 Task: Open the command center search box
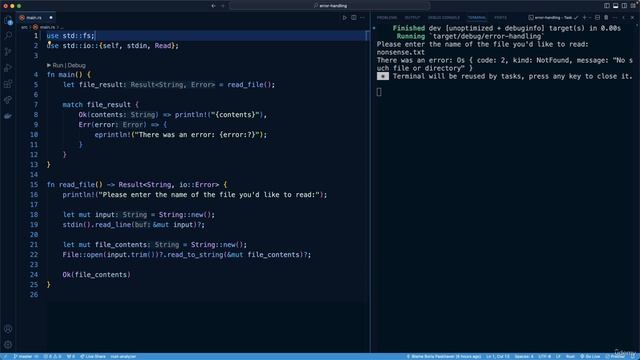tap(330, 6)
